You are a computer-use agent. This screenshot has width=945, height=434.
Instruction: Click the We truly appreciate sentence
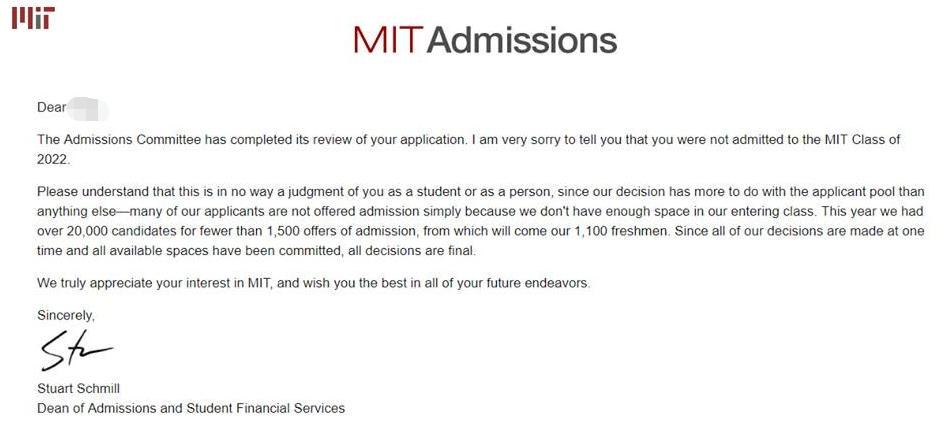(314, 283)
